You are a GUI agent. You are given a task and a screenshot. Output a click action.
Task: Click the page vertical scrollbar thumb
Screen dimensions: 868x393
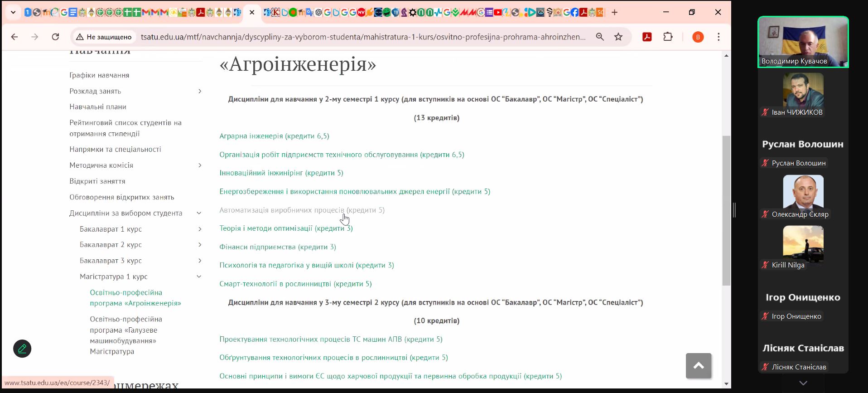[726, 210]
